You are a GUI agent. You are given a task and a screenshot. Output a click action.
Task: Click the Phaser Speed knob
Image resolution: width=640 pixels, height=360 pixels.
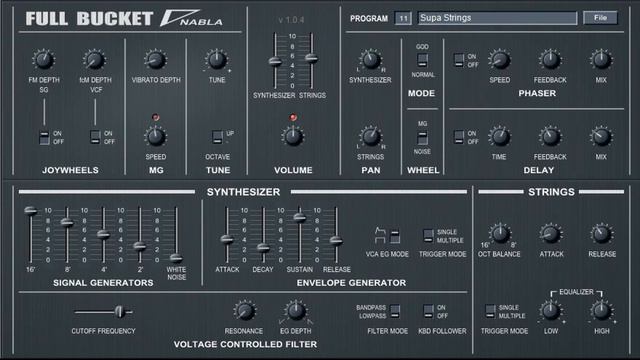tap(500, 60)
